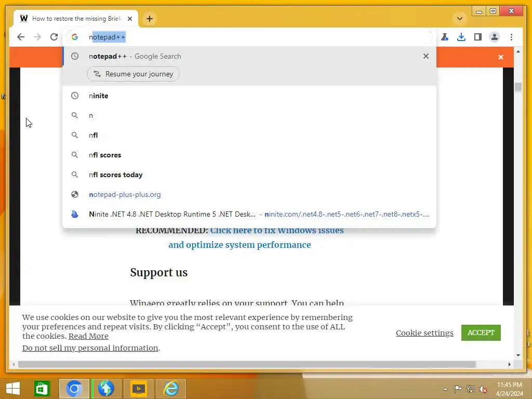
Task: Open the Windows Store taskbar icon
Action: click(x=42, y=389)
